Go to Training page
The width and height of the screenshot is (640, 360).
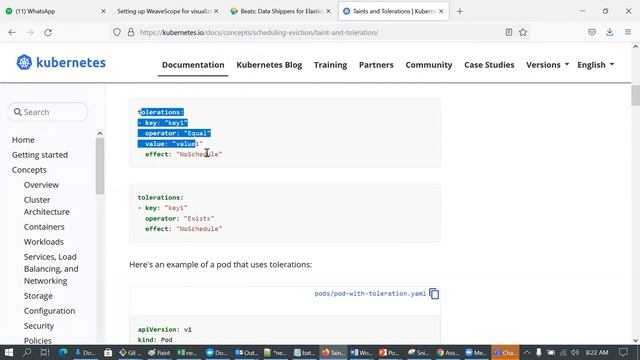[x=330, y=65]
